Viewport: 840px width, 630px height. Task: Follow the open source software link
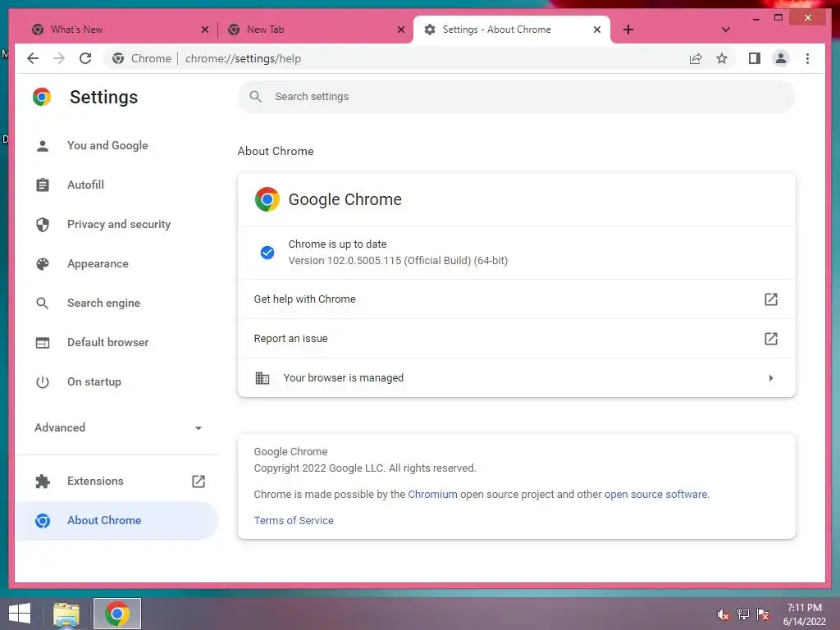click(655, 495)
